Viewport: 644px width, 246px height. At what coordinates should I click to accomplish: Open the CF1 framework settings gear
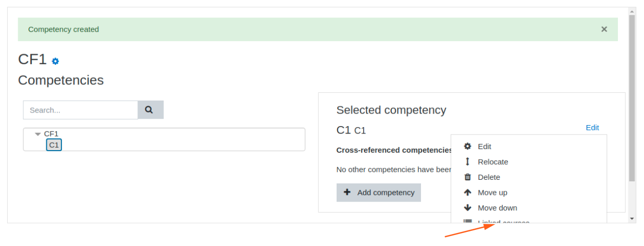[55, 61]
